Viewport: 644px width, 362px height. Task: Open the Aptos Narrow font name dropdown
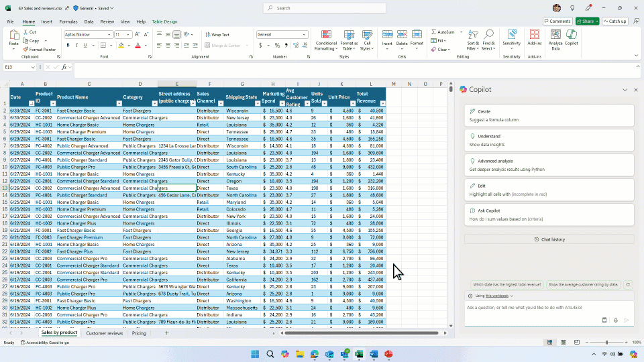109,34
